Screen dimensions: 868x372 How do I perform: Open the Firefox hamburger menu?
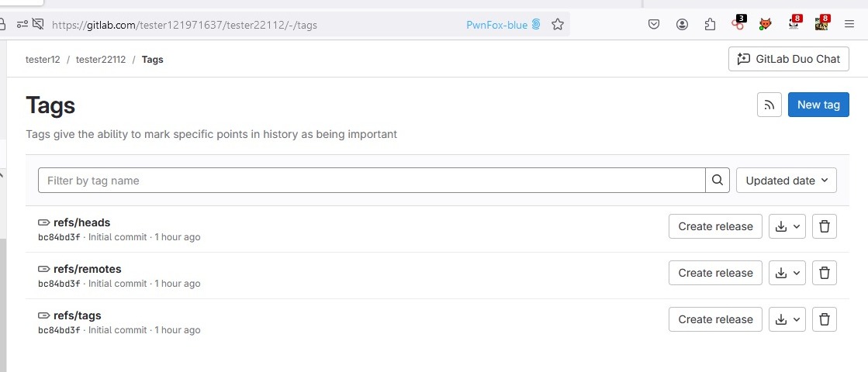coord(849,25)
